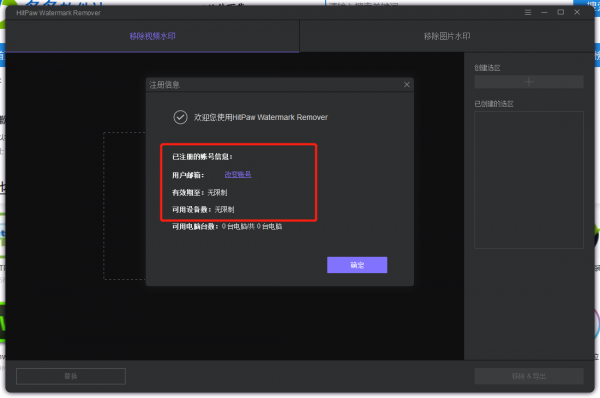The image size is (600, 398).
Task: Click the 创建选区 label
Action: point(487,68)
